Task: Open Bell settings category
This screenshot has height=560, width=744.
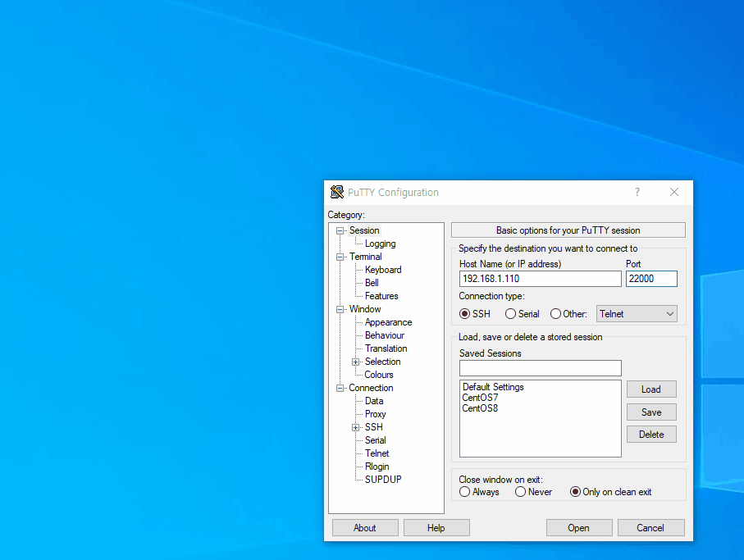Action: [x=372, y=283]
